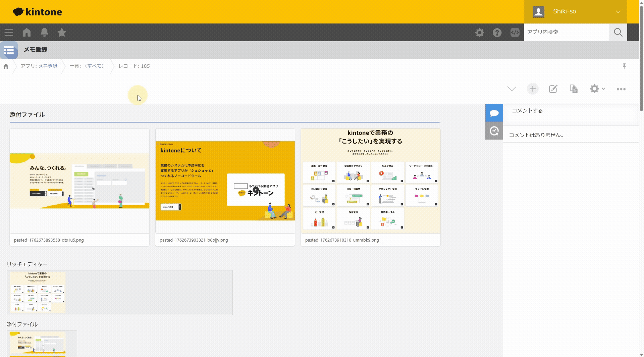Go to kintone portal home icon

coord(26,33)
